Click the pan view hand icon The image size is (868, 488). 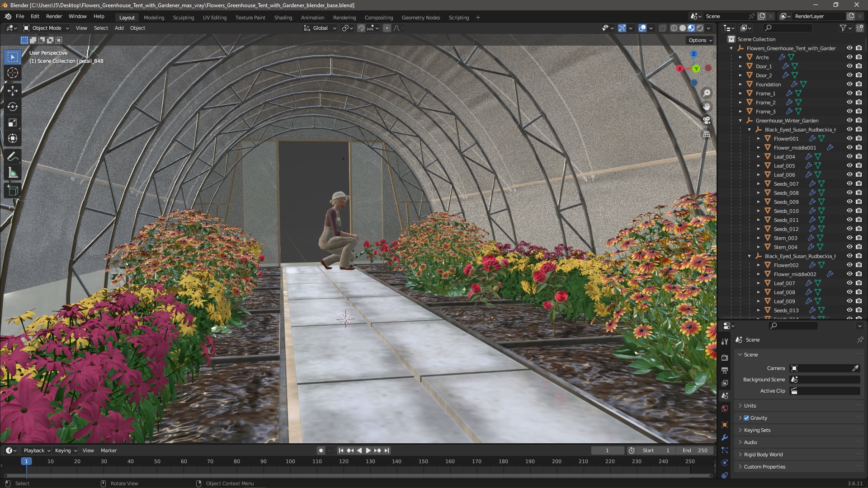click(x=707, y=107)
